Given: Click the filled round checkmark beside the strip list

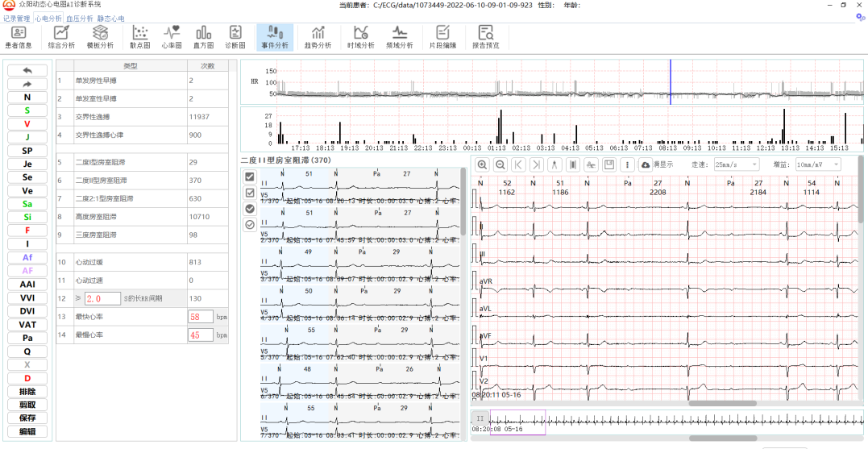Looking at the screenshot, I should pos(250,209).
